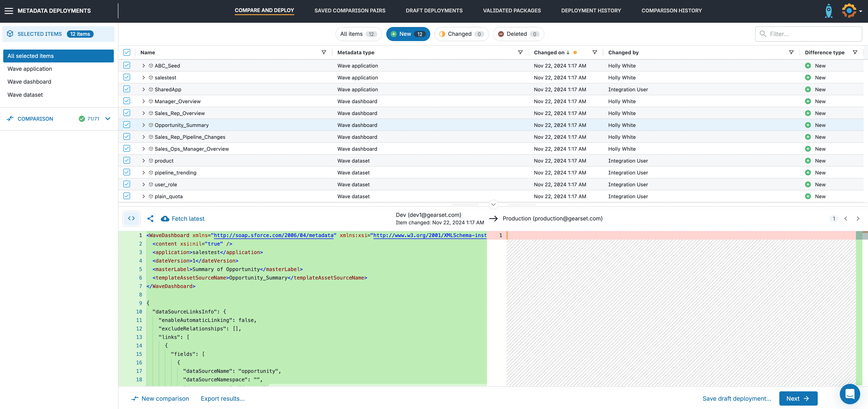Viewport: 868px width, 409px height.
Task: Click the share icon in diff toolbar
Action: 150,219
